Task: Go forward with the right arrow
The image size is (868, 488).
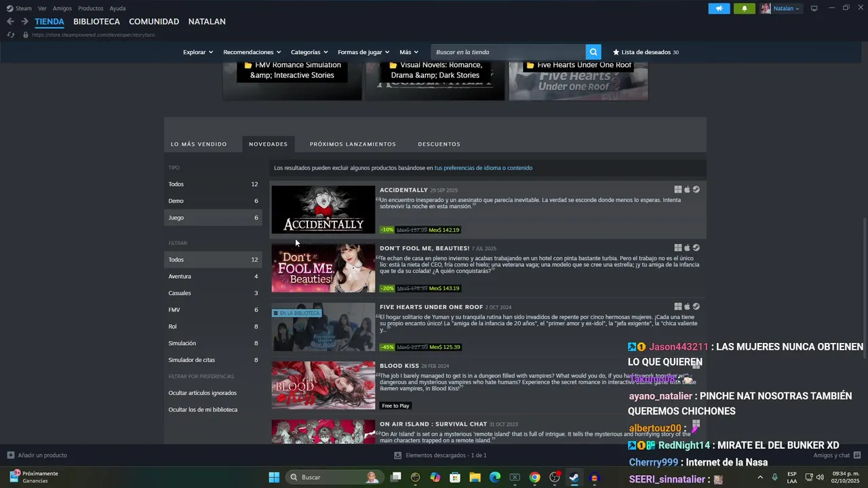Action: (24, 22)
